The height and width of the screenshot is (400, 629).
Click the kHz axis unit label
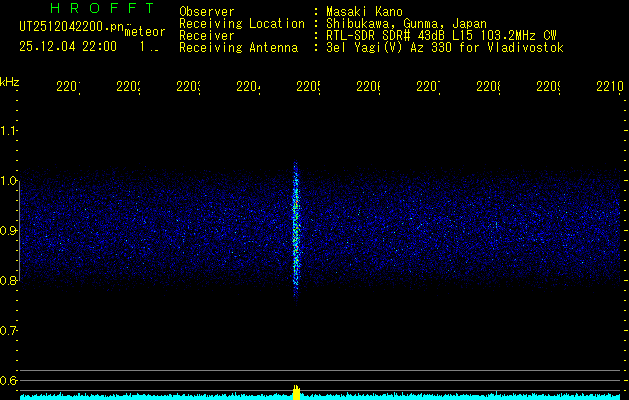pyautogui.click(x=9, y=81)
